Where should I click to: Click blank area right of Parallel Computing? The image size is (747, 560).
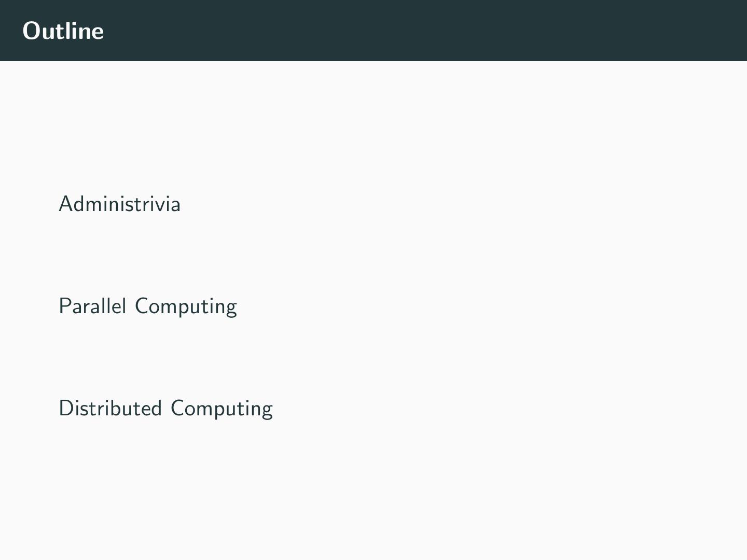[x=467, y=306]
